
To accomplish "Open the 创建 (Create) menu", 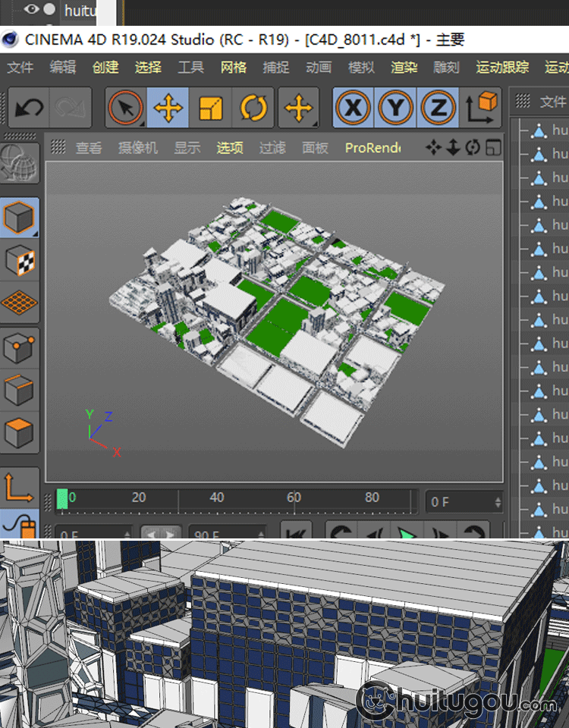I will [x=105, y=67].
